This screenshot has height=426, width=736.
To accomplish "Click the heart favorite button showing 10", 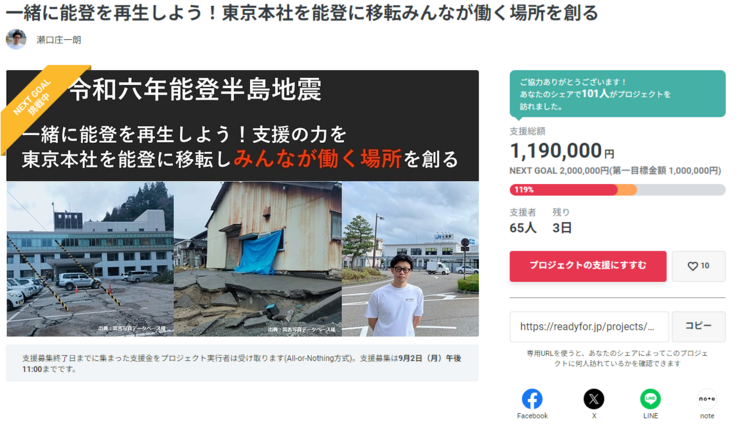I will pos(698,266).
